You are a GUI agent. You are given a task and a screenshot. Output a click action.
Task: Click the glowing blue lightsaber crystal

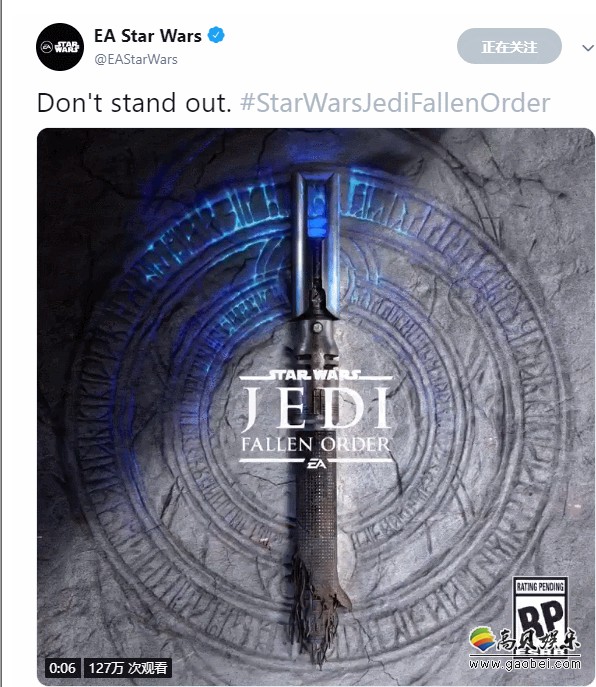point(317,215)
